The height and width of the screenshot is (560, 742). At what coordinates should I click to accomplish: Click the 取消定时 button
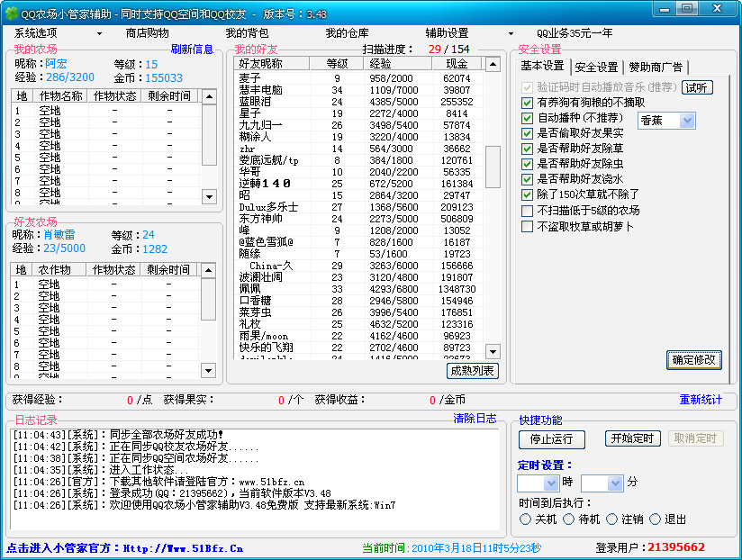pyautogui.click(x=695, y=438)
